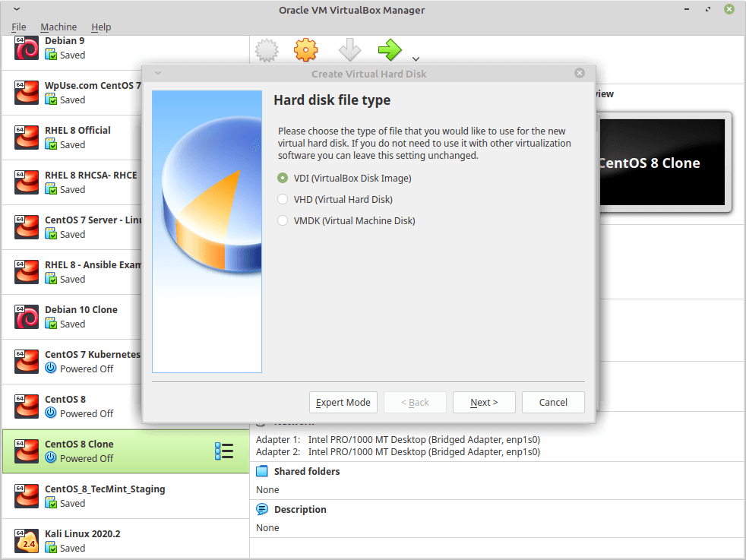Click the Saved state icon under RHEL 8 Official
746x560 pixels.
point(50,144)
